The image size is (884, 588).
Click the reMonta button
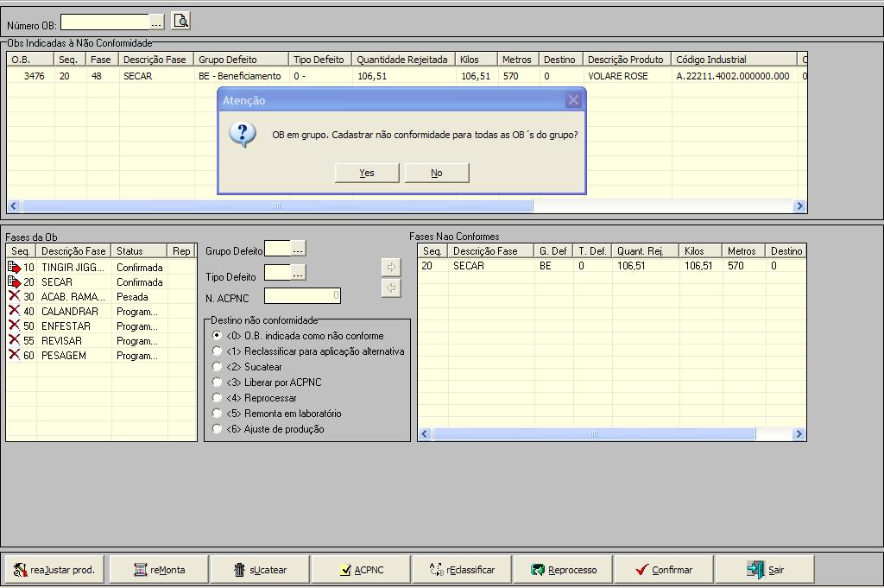tap(159, 570)
